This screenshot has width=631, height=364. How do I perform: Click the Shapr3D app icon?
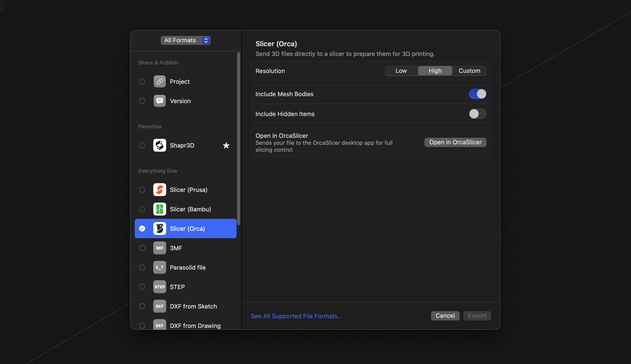click(160, 145)
